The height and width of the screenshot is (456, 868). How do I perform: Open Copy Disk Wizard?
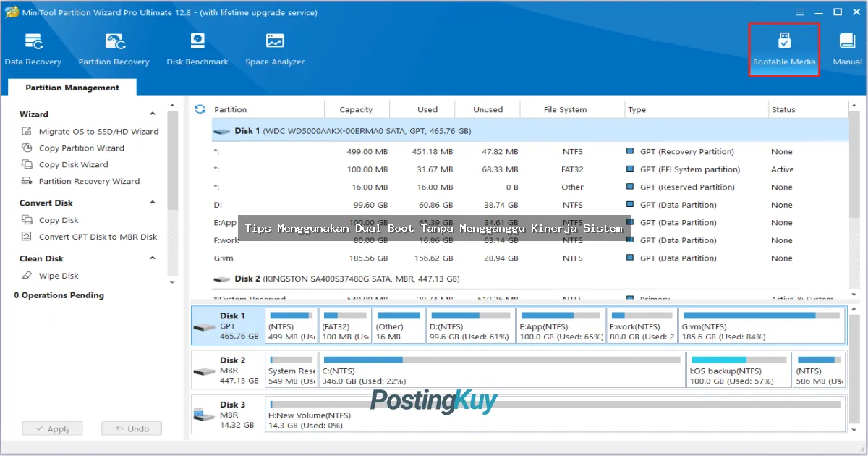[x=64, y=165]
